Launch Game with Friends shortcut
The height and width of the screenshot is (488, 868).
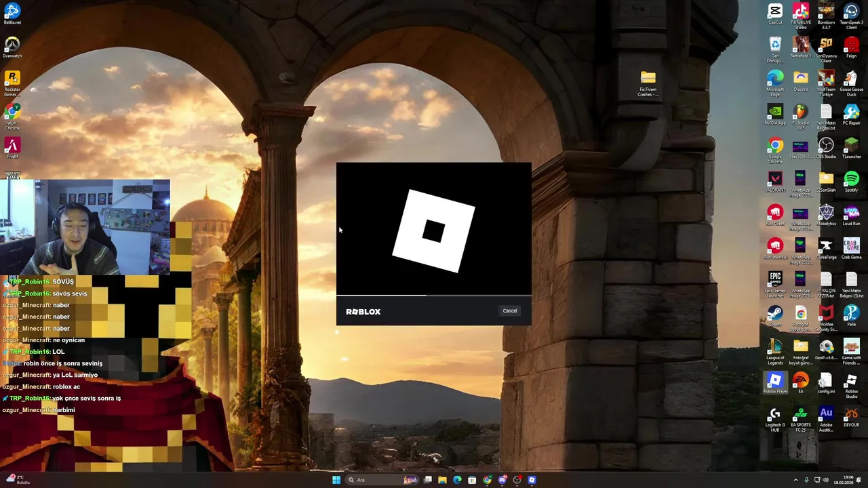[x=851, y=352]
